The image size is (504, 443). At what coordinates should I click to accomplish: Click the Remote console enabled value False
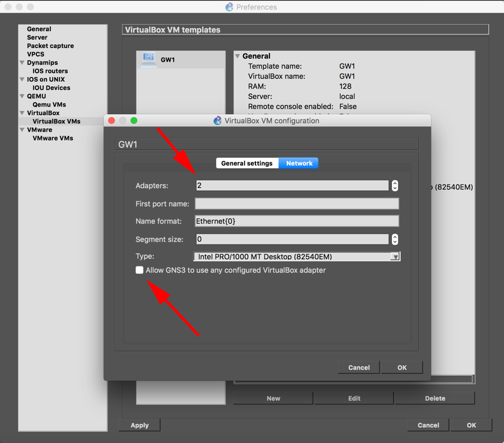(x=348, y=106)
